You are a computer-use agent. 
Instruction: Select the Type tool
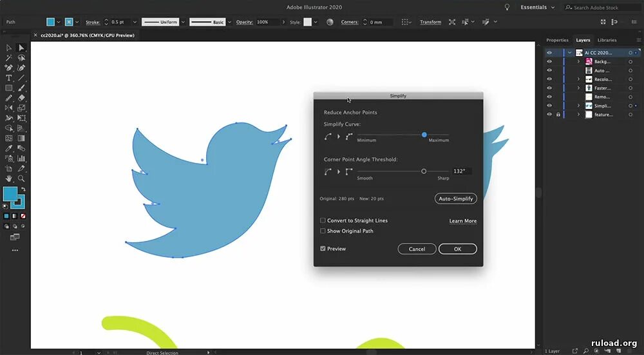[x=8, y=78]
